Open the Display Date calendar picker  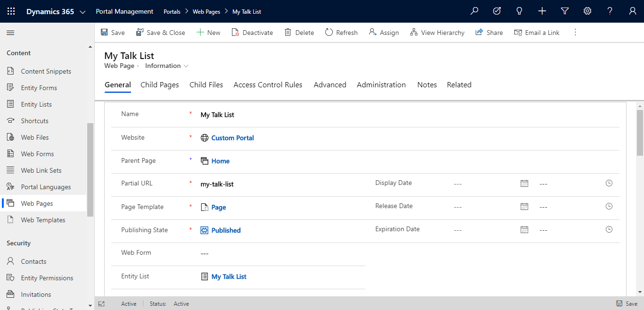point(524,183)
